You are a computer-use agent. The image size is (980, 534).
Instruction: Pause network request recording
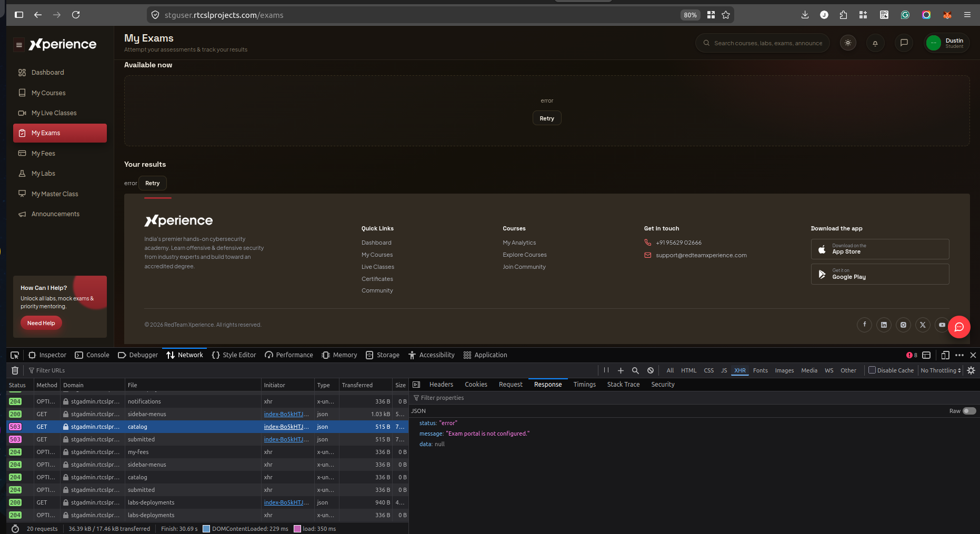point(606,370)
